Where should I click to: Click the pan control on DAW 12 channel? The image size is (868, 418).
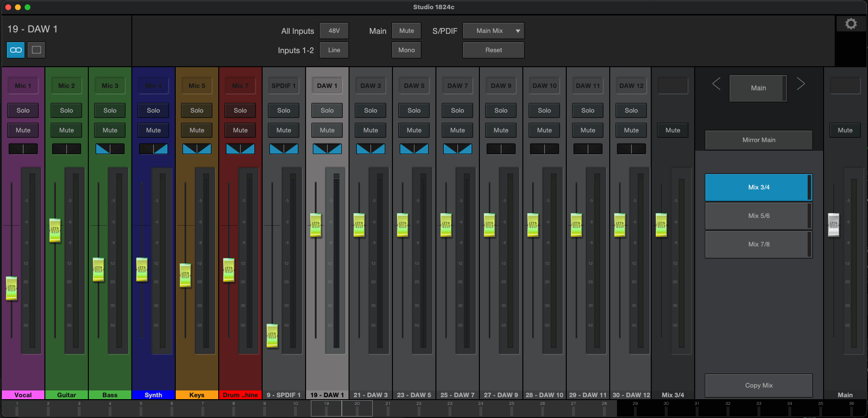click(631, 149)
